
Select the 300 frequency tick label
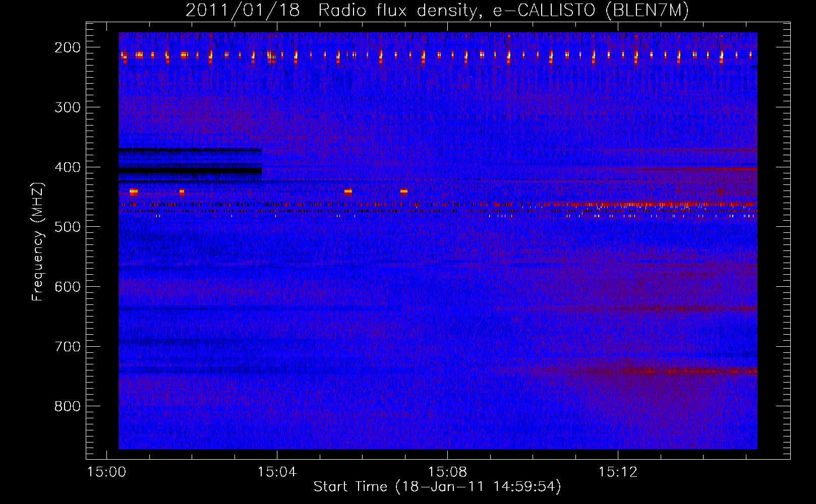(67, 107)
